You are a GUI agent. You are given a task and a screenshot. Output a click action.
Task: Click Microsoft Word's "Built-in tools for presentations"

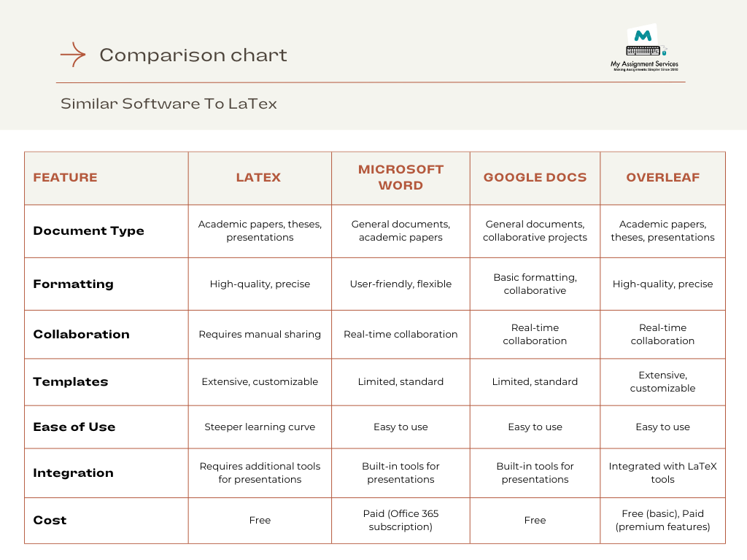400,472
